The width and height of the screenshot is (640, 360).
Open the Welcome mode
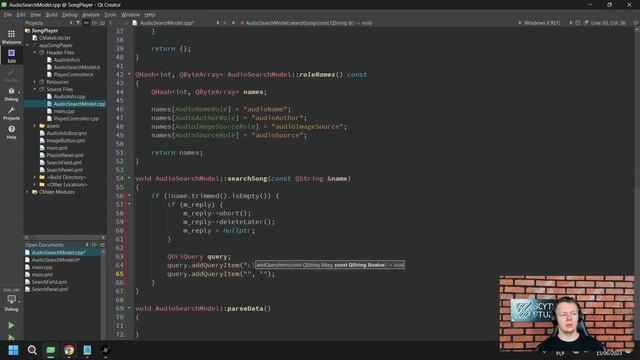pyautogui.click(x=11, y=37)
